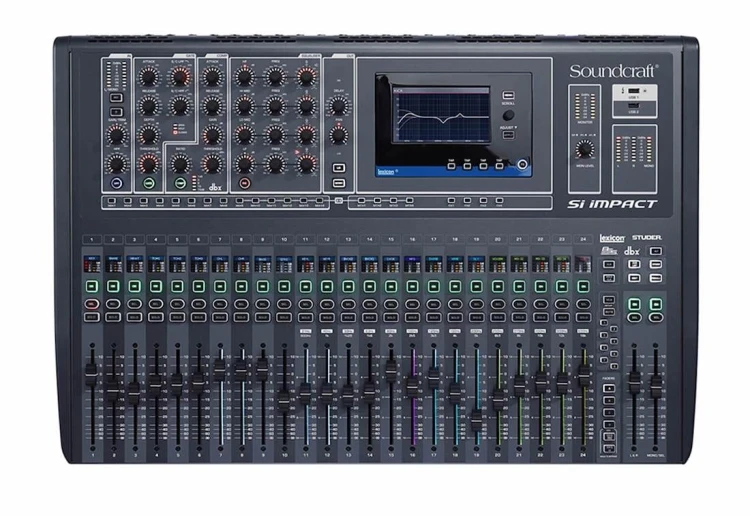The height and width of the screenshot is (516, 750).
Task: Click the first MIX bus button
Action: (x=112, y=201)
